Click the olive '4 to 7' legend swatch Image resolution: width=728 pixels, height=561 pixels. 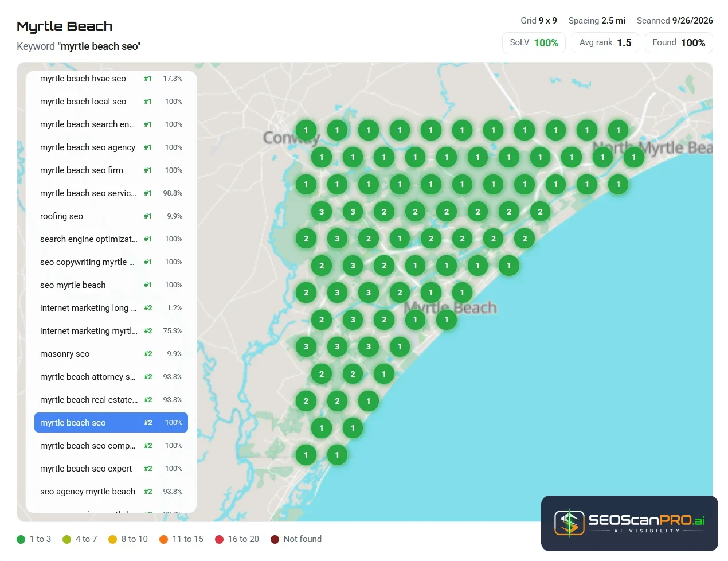point(67,539)
